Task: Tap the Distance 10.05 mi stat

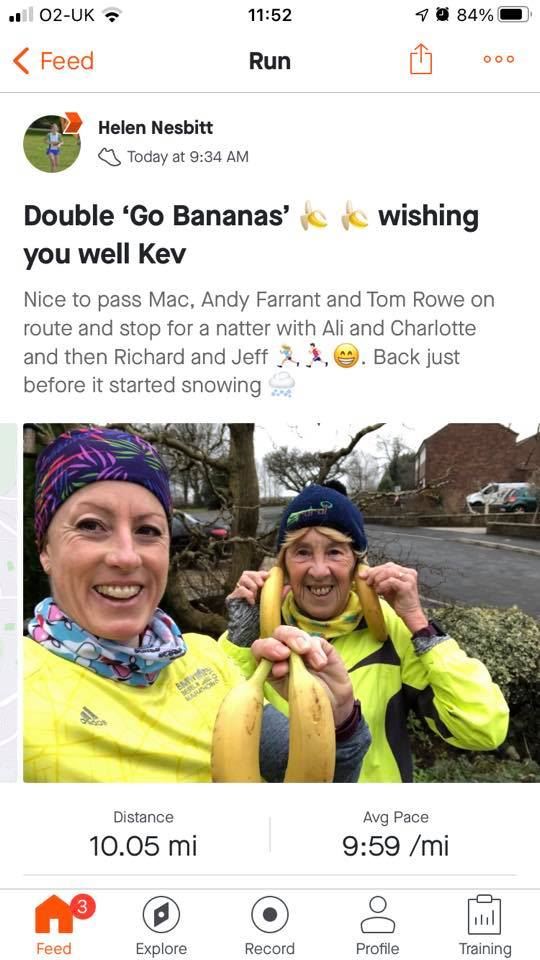Action: click(x=143, y=836)
